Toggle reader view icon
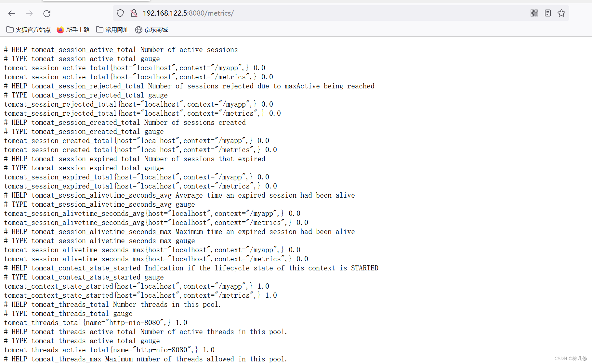 pos(548,13)
